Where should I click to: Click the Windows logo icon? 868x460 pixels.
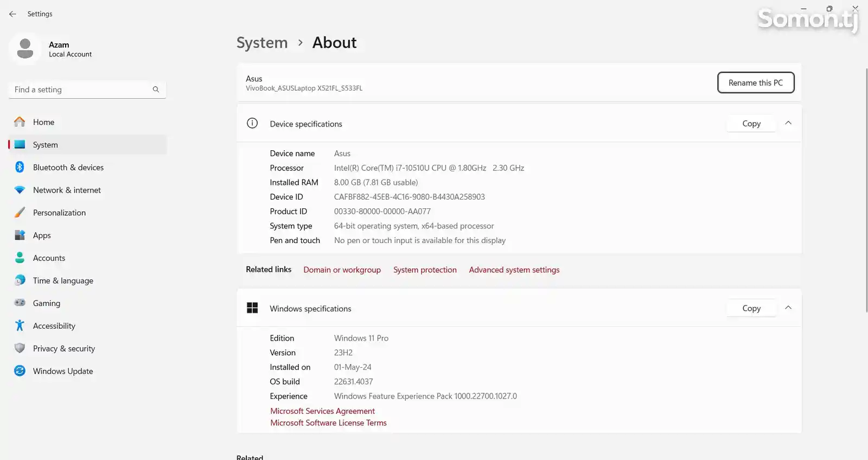click(x=252, y=308)
